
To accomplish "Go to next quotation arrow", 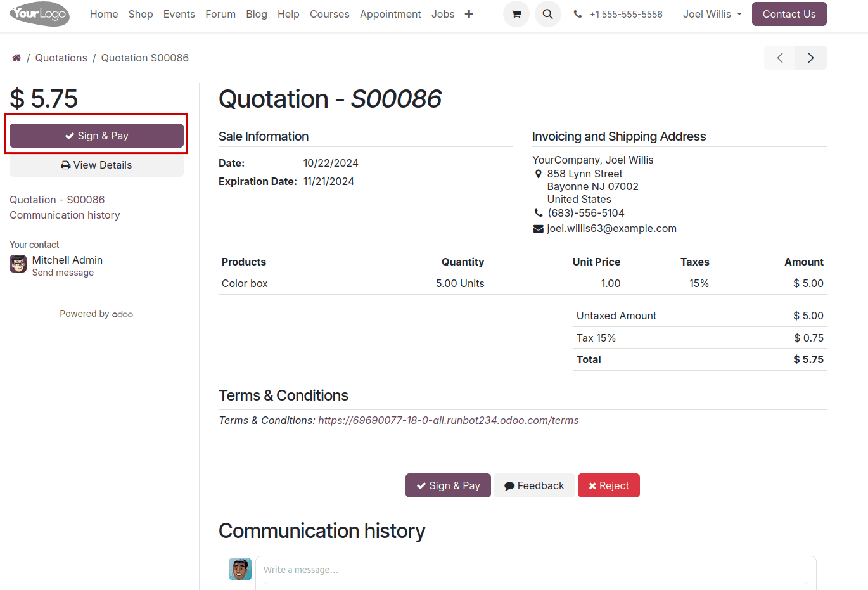I will (811, 58).
